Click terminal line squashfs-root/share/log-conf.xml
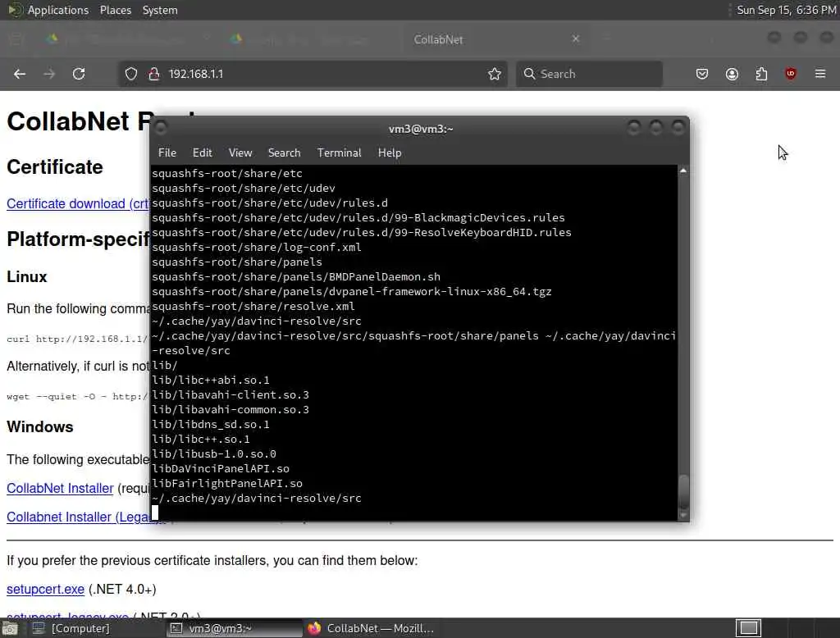 [257, 248]
